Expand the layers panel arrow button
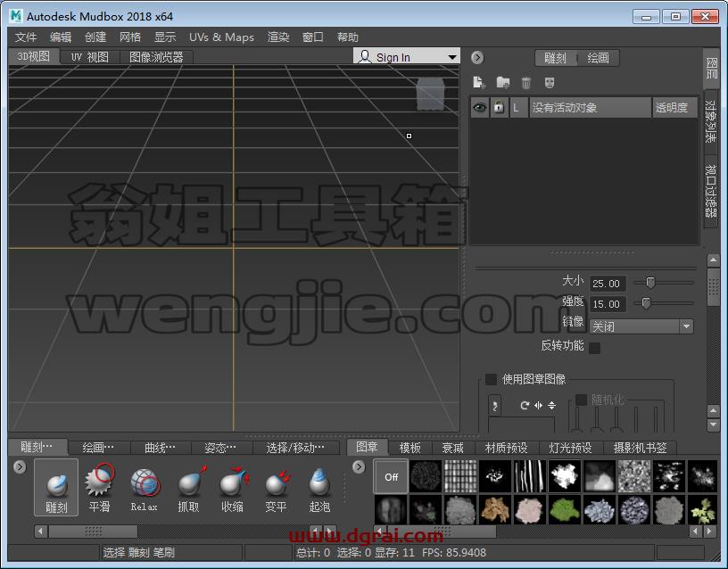This screenshot has height=569, width=728. tap(477, 58)
